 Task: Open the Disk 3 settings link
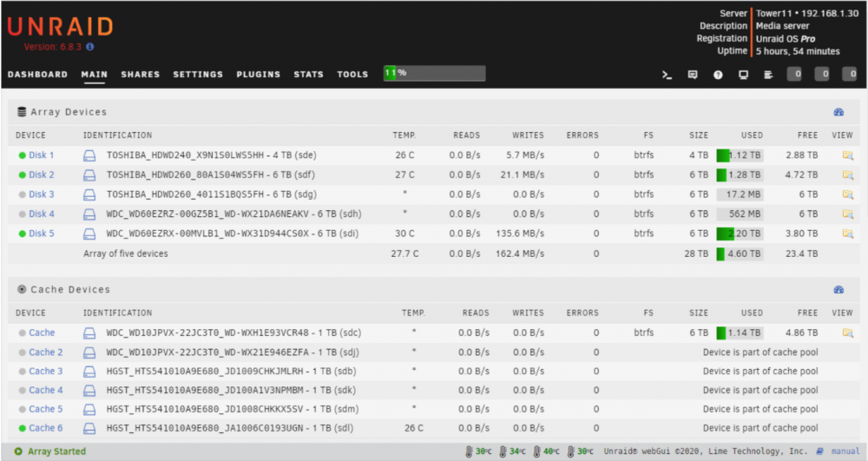(42, 194)
